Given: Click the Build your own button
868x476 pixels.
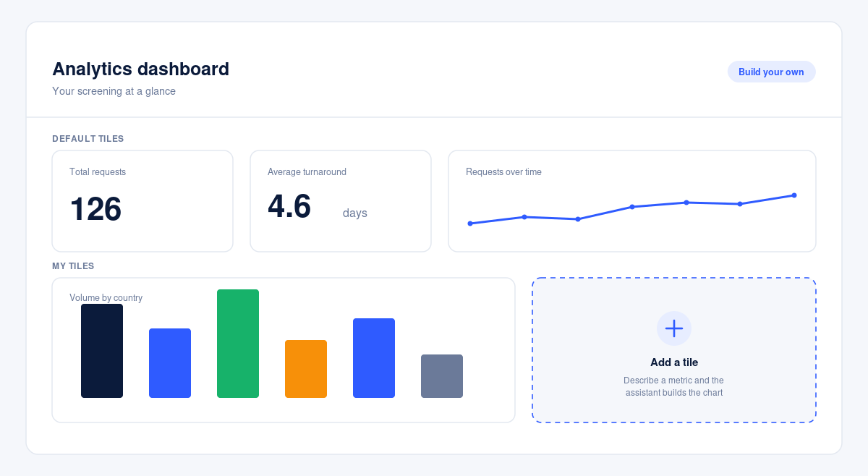Looking at the screenshot, I should click(771, 72).
